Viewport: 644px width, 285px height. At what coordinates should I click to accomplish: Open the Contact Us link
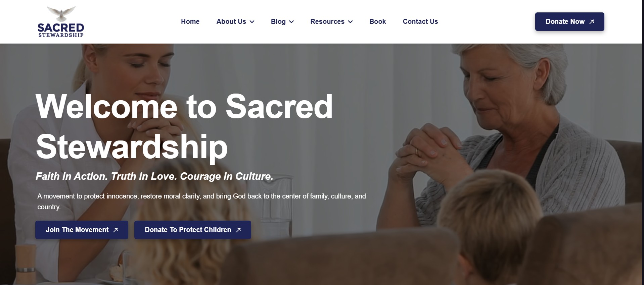coord(420,21)
